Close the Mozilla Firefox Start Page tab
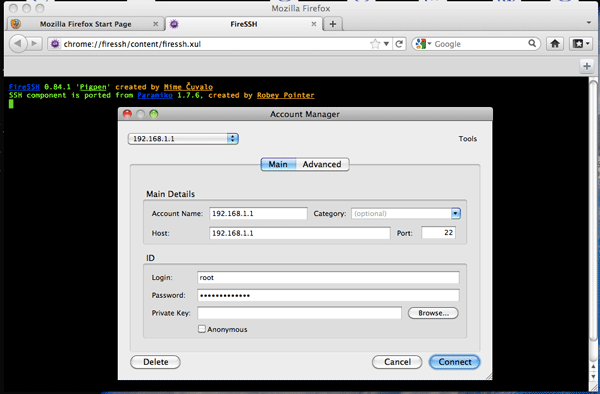Viewport: 600px width, 394px height. [155, 24]
